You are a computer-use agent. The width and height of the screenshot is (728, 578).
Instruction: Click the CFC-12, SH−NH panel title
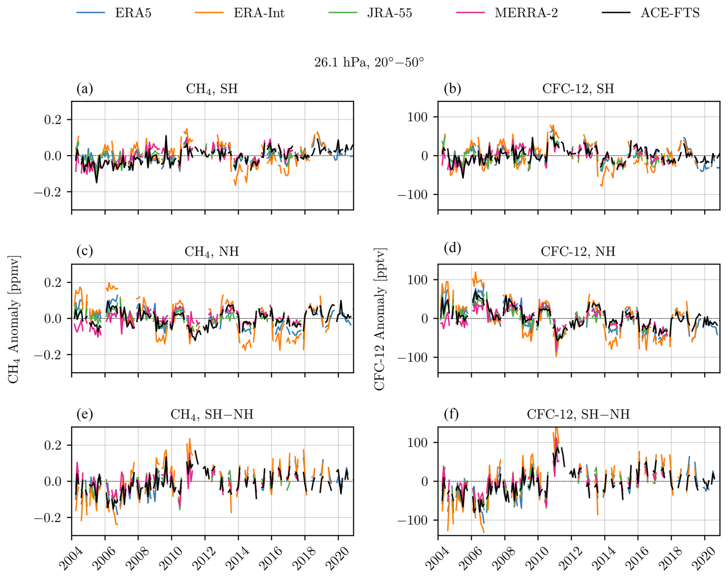pos(578,414)
